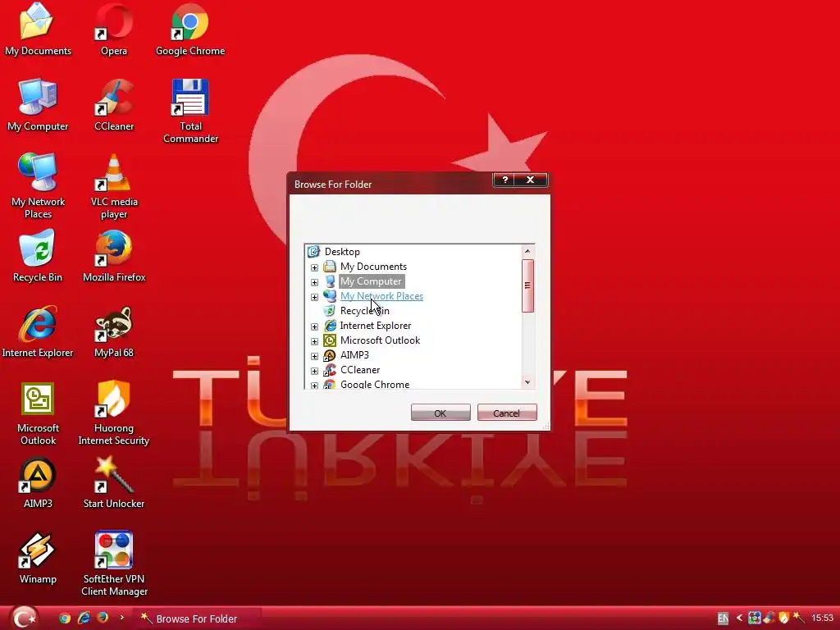
Task: Click folder tree scrollbar down arrow
Action: (527, 382)
